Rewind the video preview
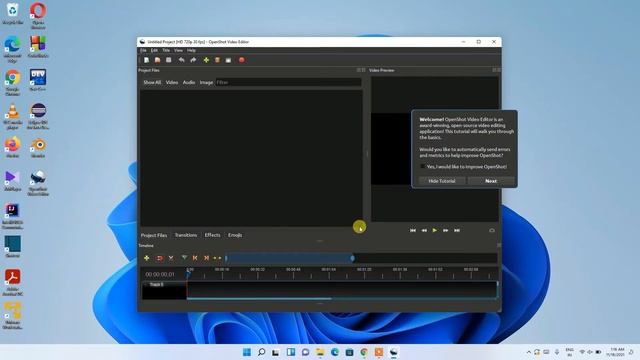Viewport: 640px width, 360px height. (x=424, y=231)
